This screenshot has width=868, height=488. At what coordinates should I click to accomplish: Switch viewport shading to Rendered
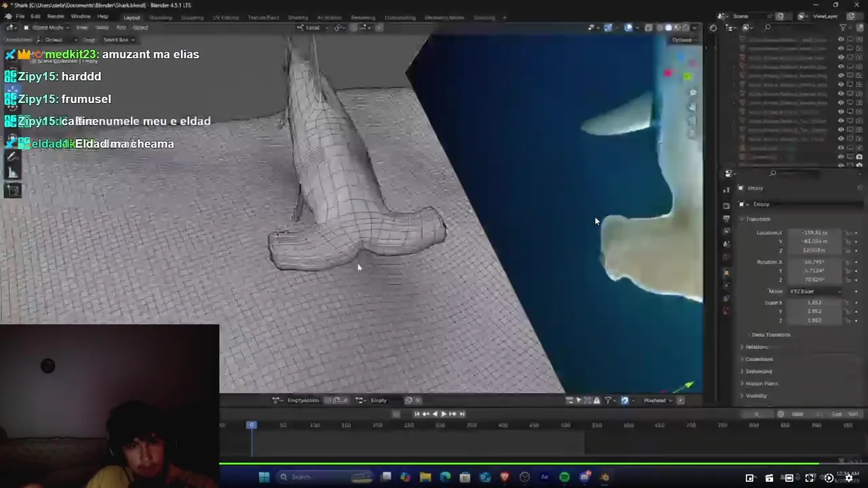[685, 28]
